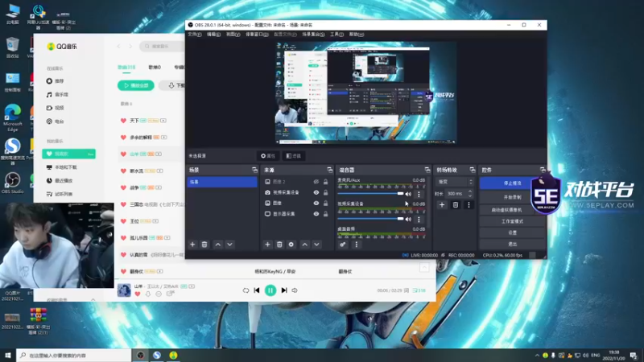Mute 视频采集设备 audio channel speaker icon
Screen dimensions: 644x362
point(408,220)
